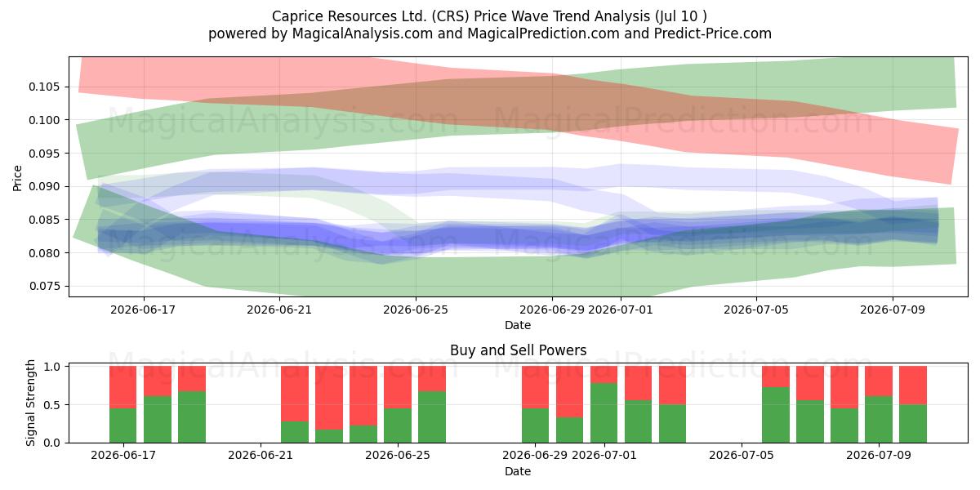980x490 pixels.
Task: Select the 0.100 price tick label
Action: (47, 120)
